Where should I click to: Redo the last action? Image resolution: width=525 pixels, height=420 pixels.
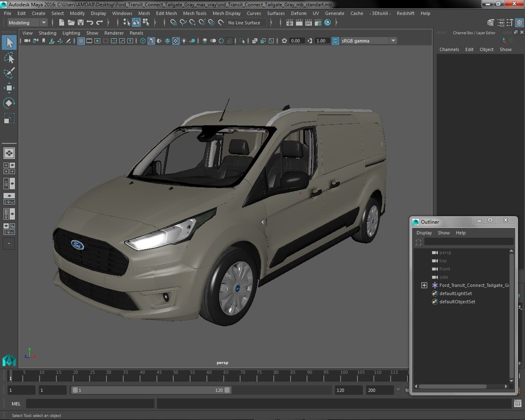tap(100, 23)
